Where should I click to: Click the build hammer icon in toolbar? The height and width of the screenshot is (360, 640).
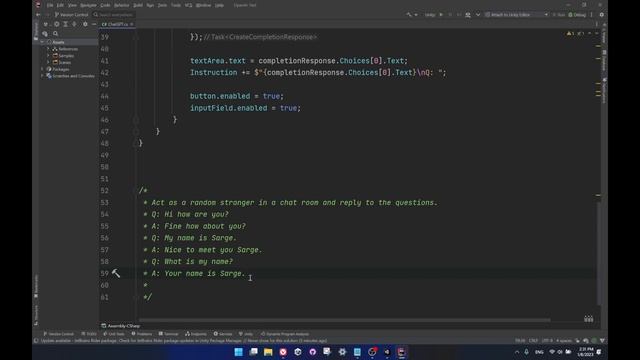(x=409, y=15)
